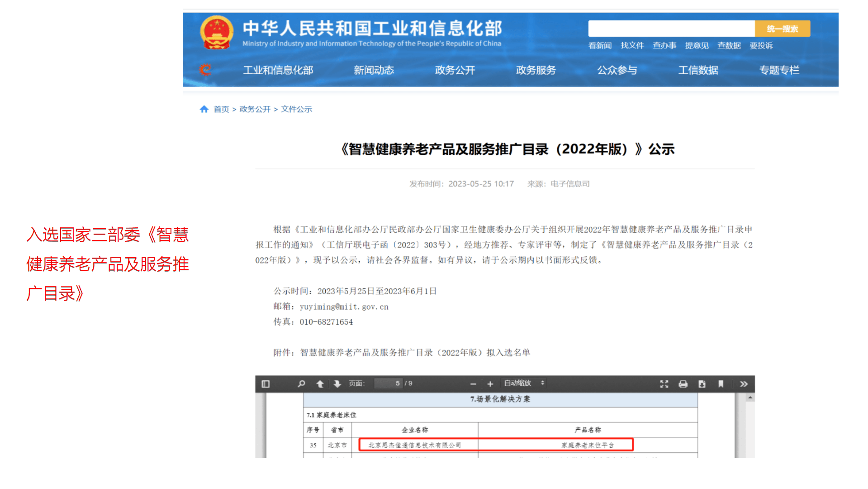Go to 文件公示 breadcrumb link
The image size is (868, 489).
(296, 109)
